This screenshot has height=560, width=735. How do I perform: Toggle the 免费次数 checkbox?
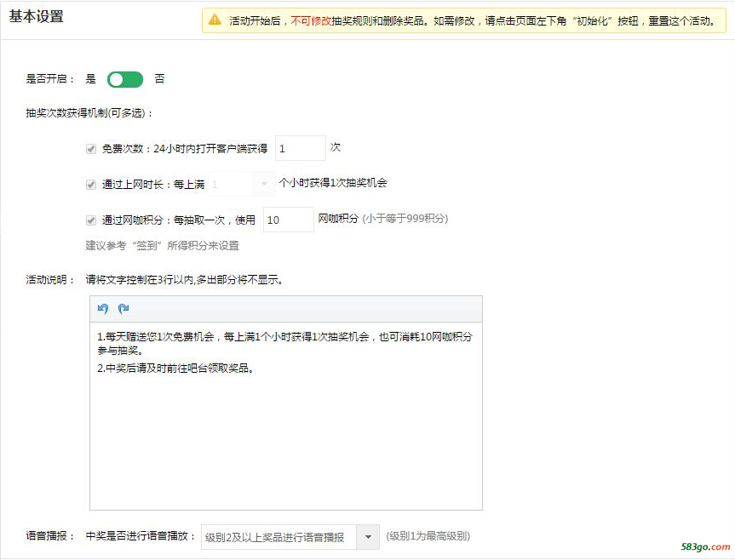(91, 149)
